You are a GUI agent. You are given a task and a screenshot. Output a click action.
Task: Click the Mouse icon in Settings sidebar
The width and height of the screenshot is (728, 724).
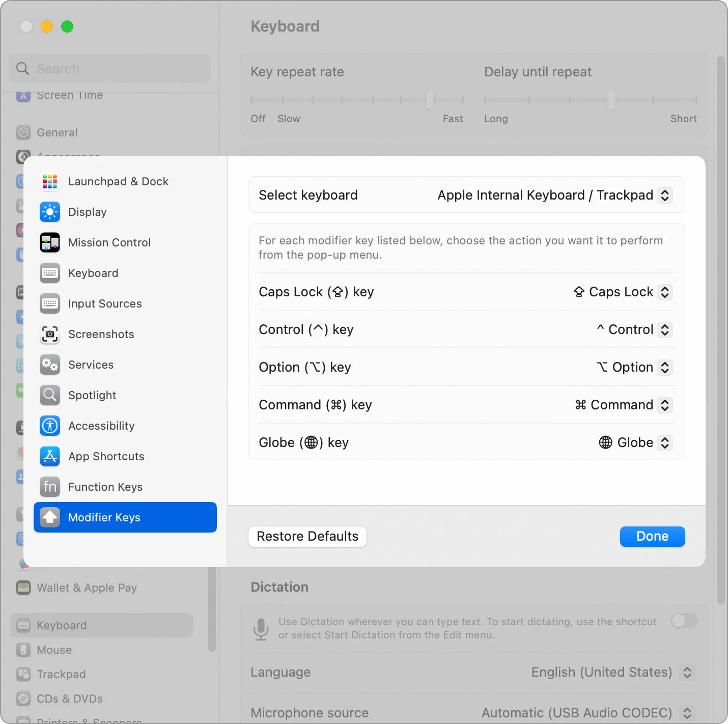pyautogui.click(x=23, y=650)
